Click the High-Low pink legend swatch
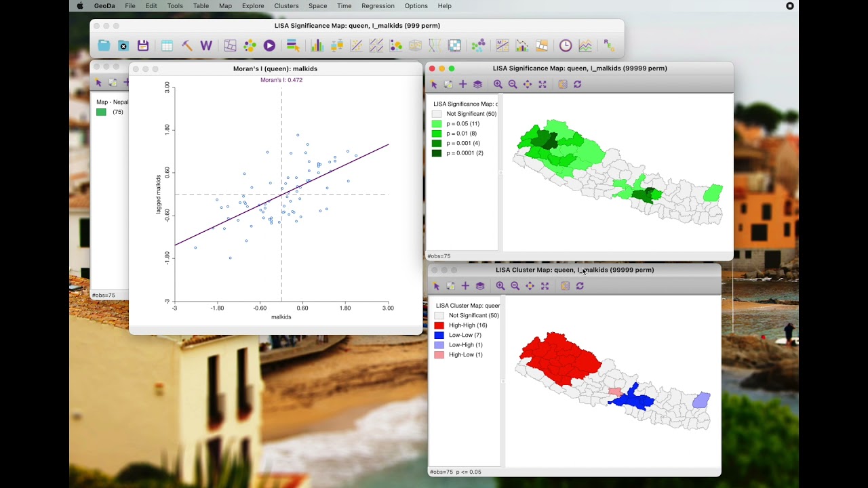The width and height of the screenshot is (868, 488). click(439, 354)
